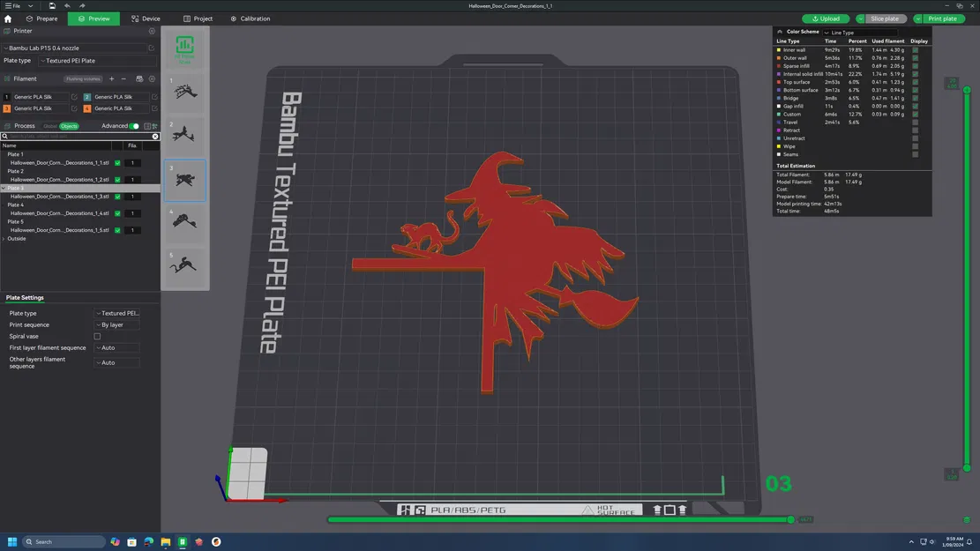Open Print sequence By layer dropdown

[116, 324]
